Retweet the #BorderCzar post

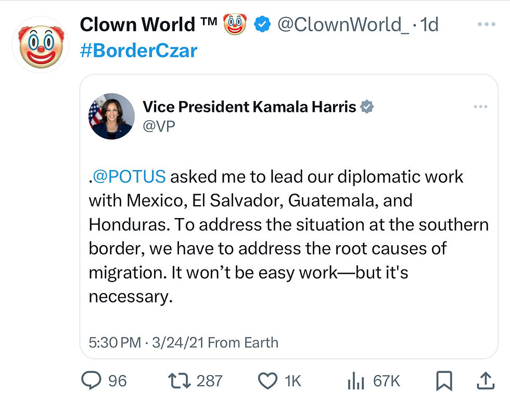point(182,381)
